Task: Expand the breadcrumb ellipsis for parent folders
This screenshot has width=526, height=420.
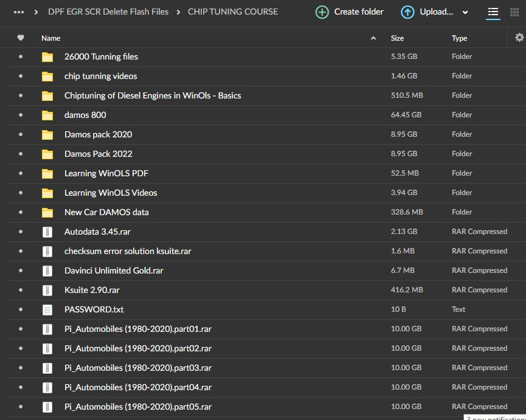Action: [x=19, y=12]
